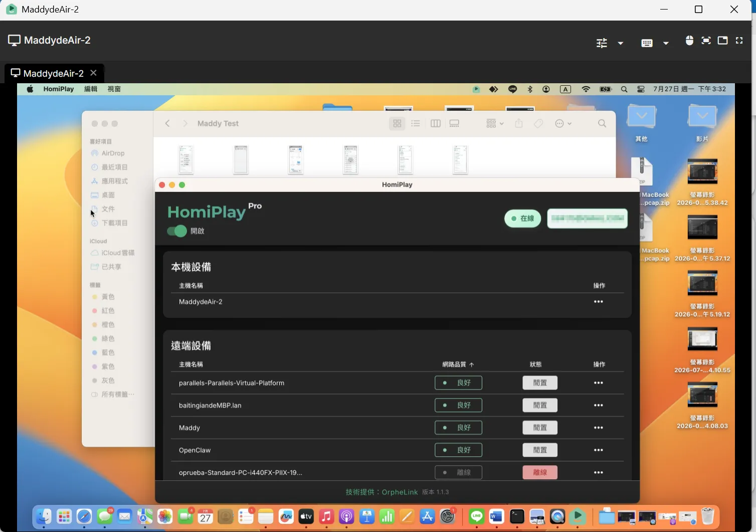Expand the dropdown arrow beside the settings sliders
This screenshot has width=756, height=532.
(621, 43)
